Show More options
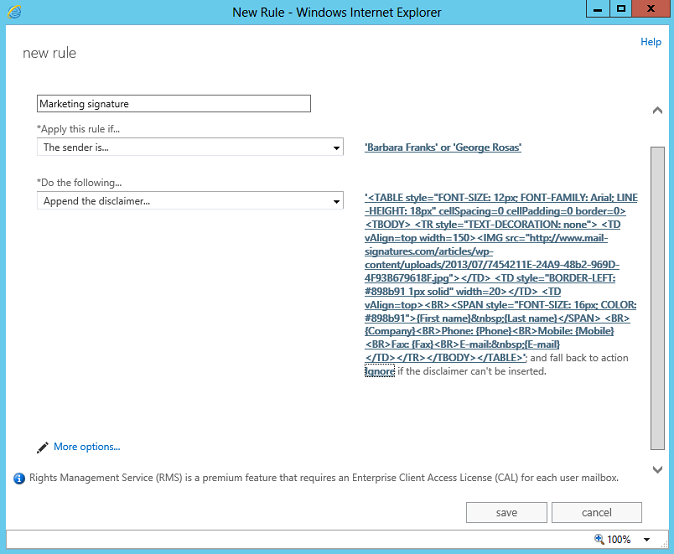674x554 pixels. pos(86,447)
